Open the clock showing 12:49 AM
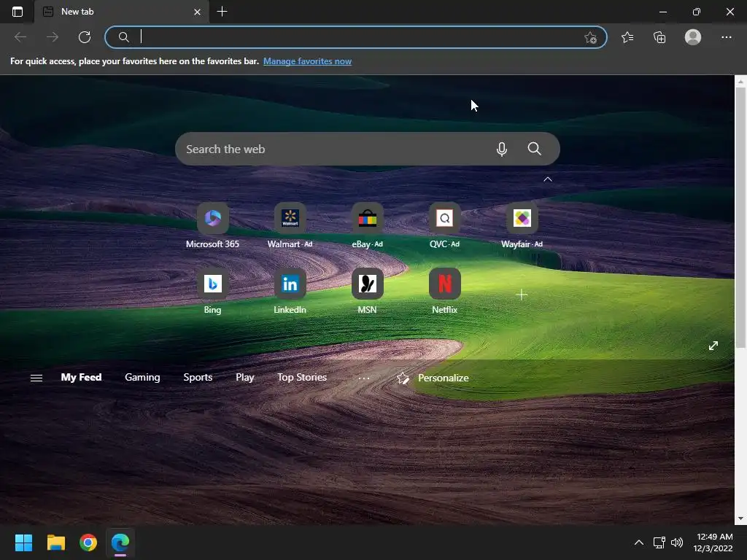747x560 pixels. tap(713, 542)
